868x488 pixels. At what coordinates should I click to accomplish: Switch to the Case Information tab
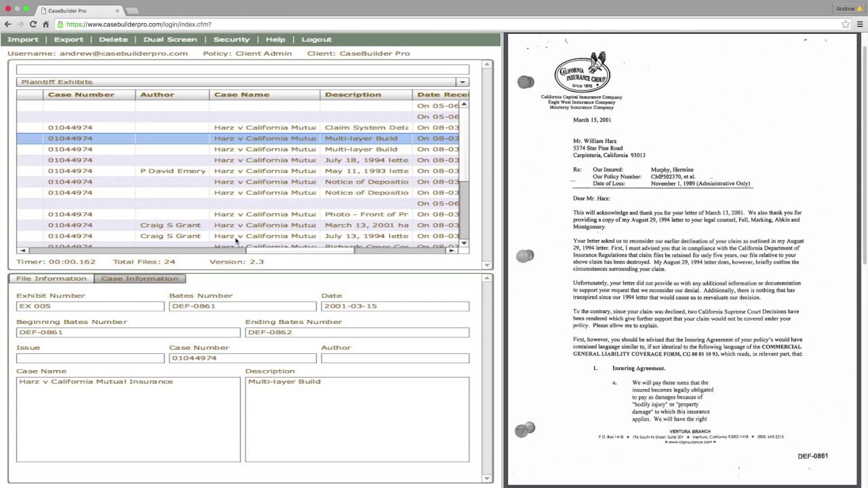(x=140, y=279)
